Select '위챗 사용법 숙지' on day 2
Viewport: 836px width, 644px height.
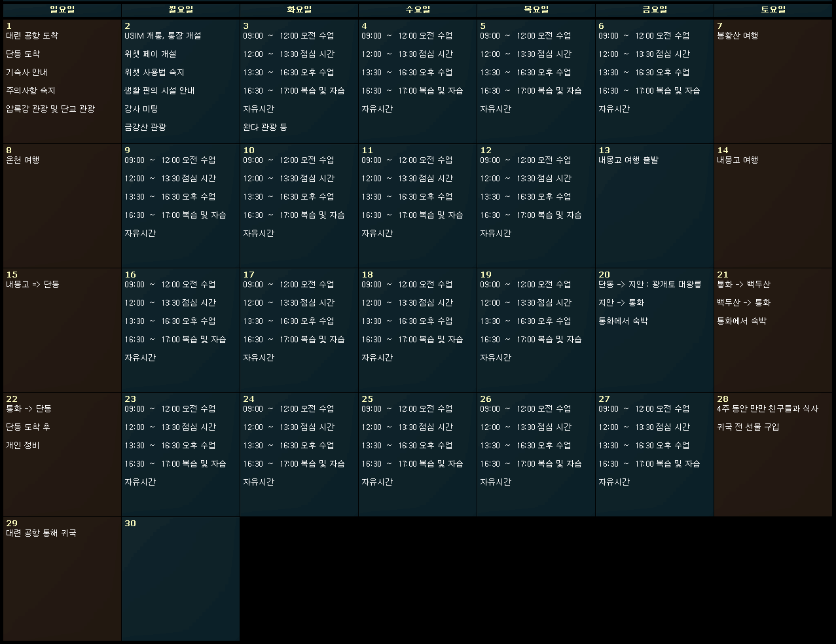click(x=154, y=73)
